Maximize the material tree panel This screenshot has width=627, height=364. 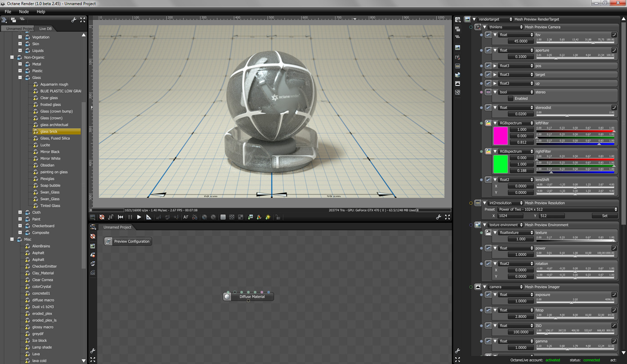point(83,20)
